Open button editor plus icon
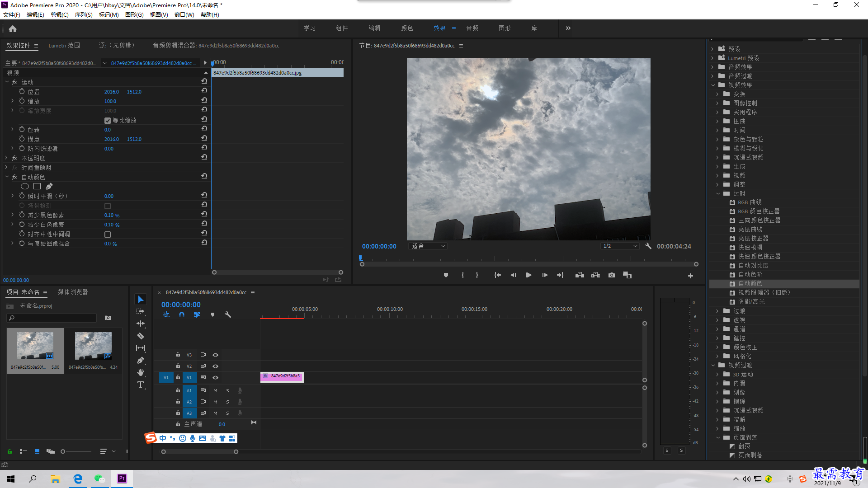868x488 pixels. click(x=690, y=276)
